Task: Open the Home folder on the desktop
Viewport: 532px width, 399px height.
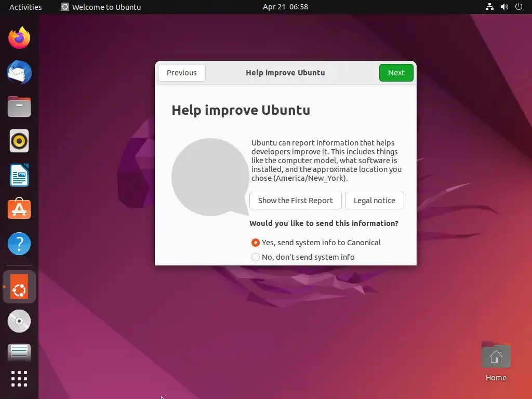Action: (x=496, y=362)
